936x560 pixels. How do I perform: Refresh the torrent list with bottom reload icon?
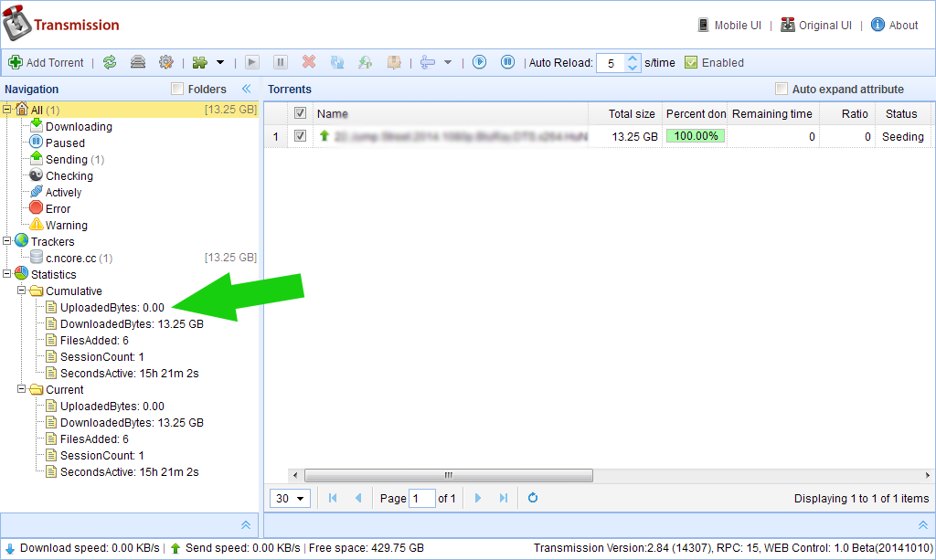(533, 498)
